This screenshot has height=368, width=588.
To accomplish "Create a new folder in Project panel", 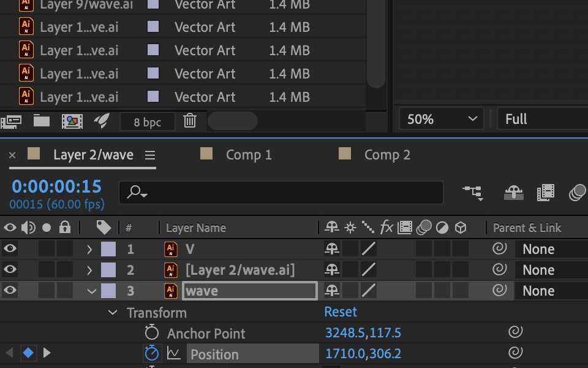I will coord(42,121).
